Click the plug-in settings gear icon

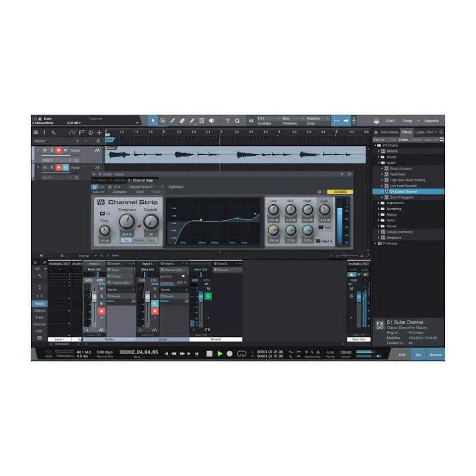(319, 192)
